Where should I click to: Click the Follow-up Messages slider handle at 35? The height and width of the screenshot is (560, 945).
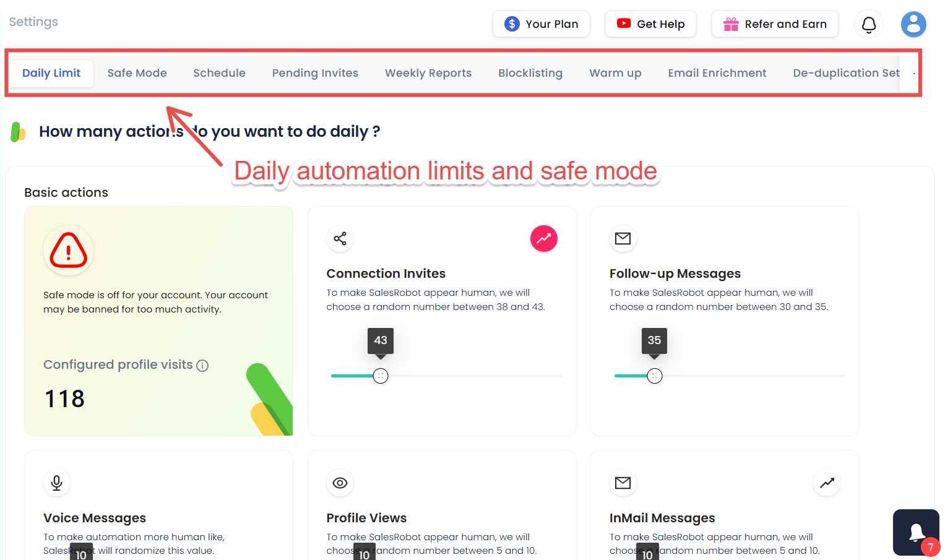654,376
